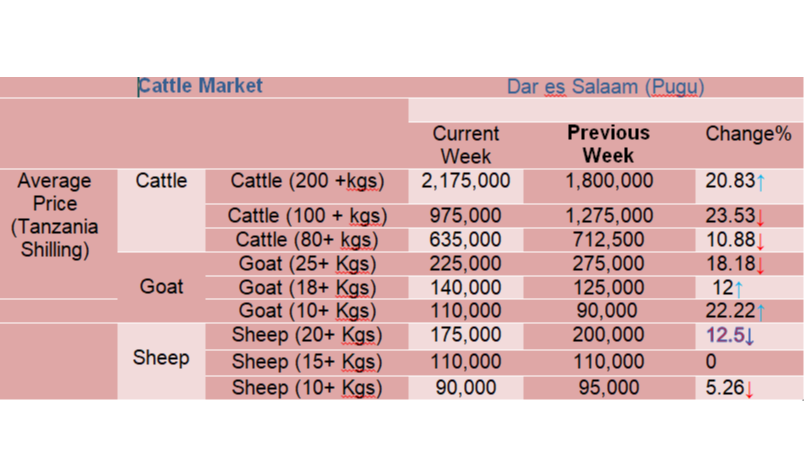Select the Goat (18+ Kgs) cell
This screenshot has height=452, width=804.
[x=307, y=287]
